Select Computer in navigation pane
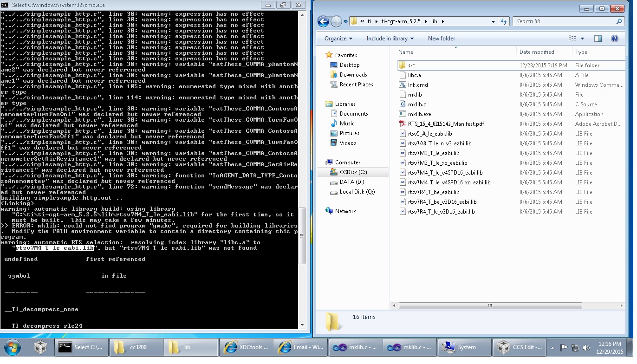Image resolution: width=637 pixels, height=364 pixels. [348, 162]
